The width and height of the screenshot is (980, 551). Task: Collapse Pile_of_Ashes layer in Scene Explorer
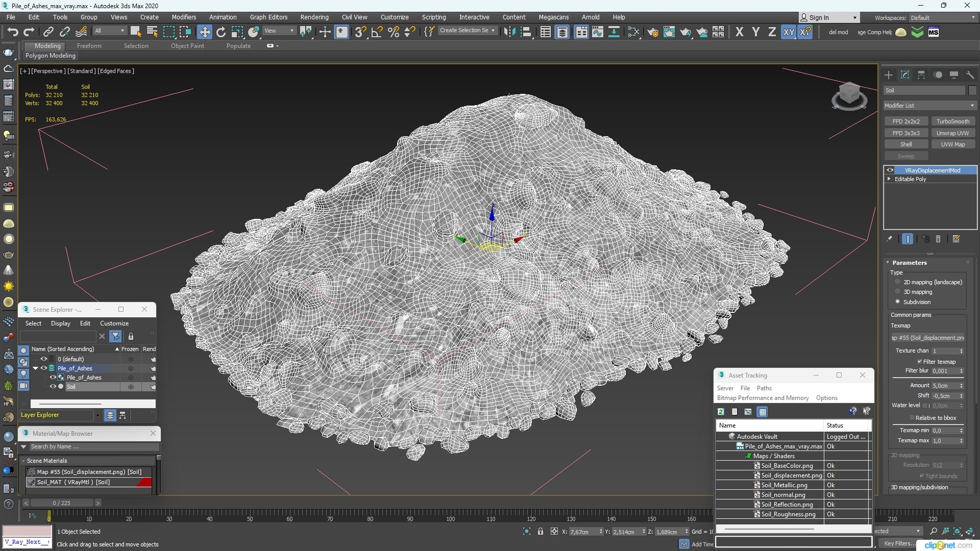[35, 368]
